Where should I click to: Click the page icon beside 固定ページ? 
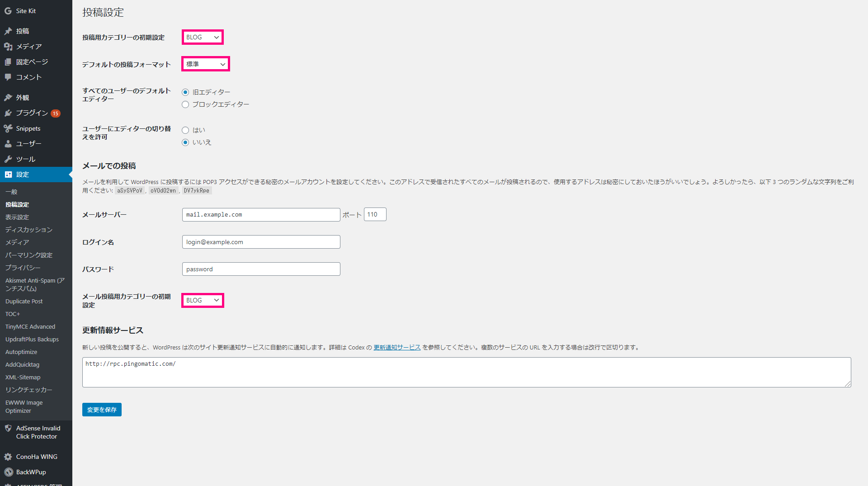[x=8, y=62]
